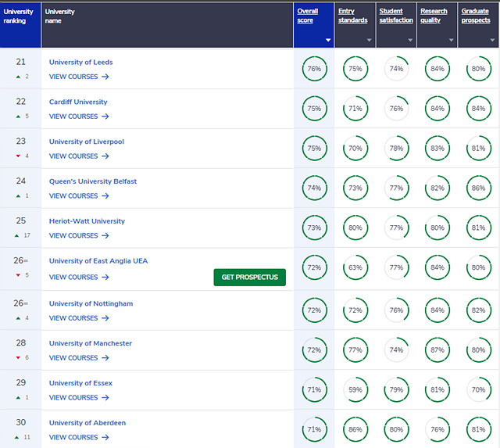Open University of Manchester page

(91, 343)
